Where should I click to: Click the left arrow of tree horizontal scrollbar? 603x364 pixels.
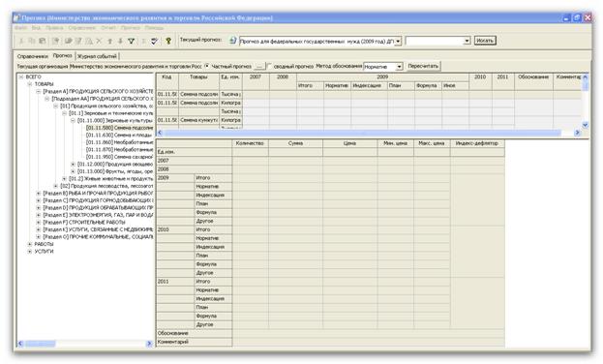(x=20, y=344)
